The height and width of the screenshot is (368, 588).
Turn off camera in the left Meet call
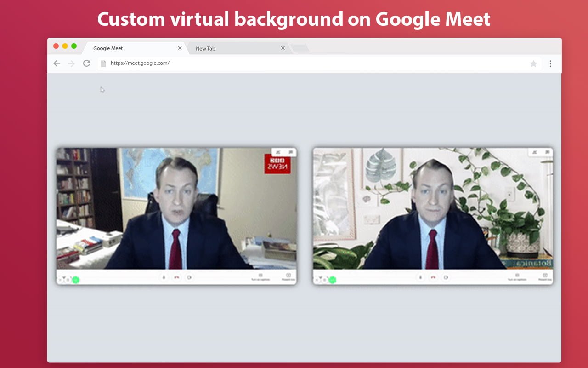coord(189,277)
